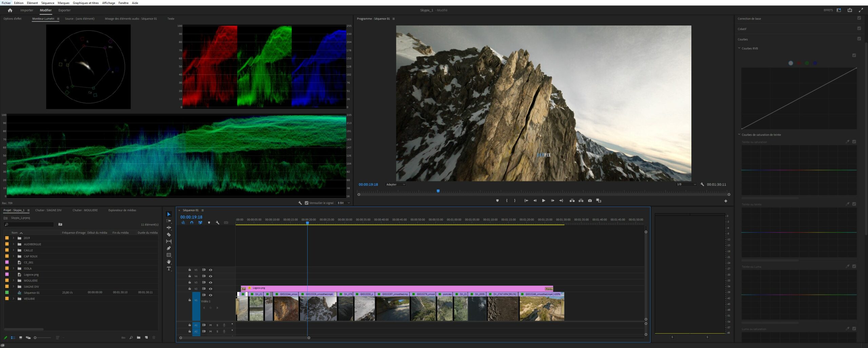Switch to Options d'effet tab
Image resolution: width=868 pixels, height=348 pixels.
tap(12, 19)
